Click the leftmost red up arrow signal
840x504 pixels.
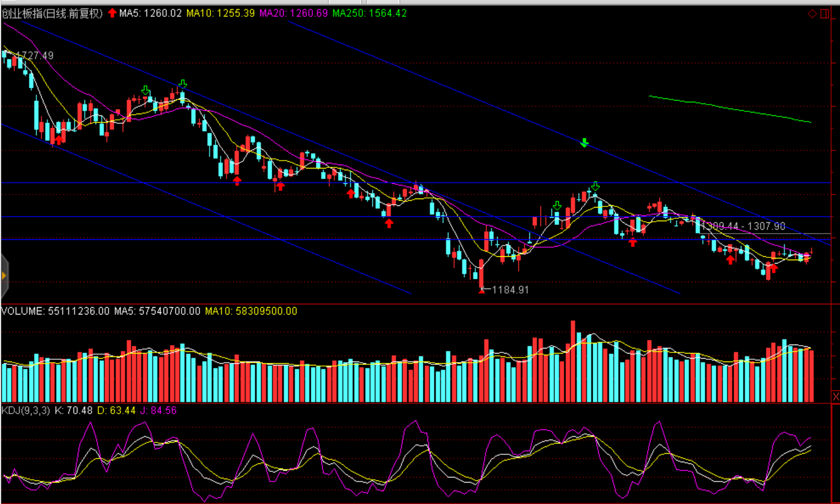click(x=58, y=140)
